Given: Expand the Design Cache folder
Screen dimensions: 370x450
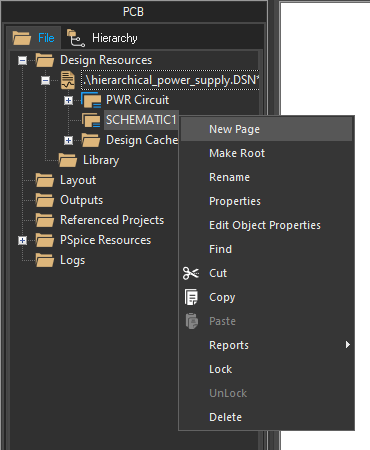Looking at the screenshot, I should pyautogui.click(x=68, y=140).
